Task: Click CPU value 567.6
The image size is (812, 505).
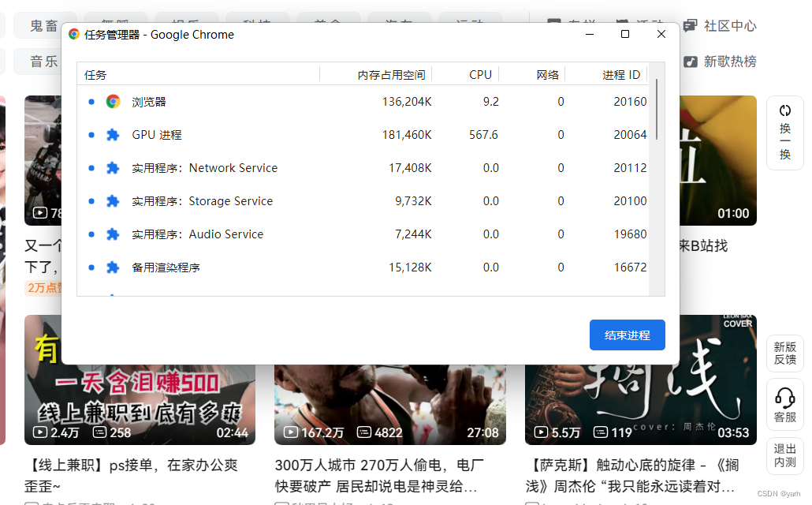Action: (x=484, y=135)
